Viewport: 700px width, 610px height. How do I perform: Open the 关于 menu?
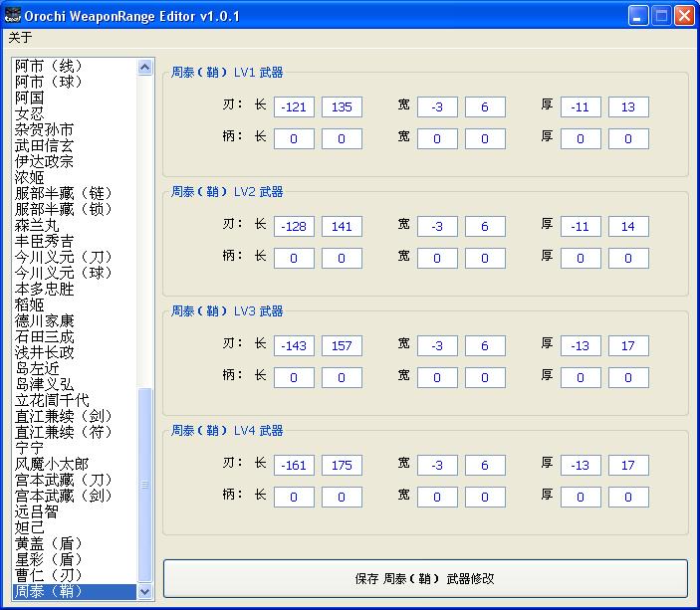point(20,38)
